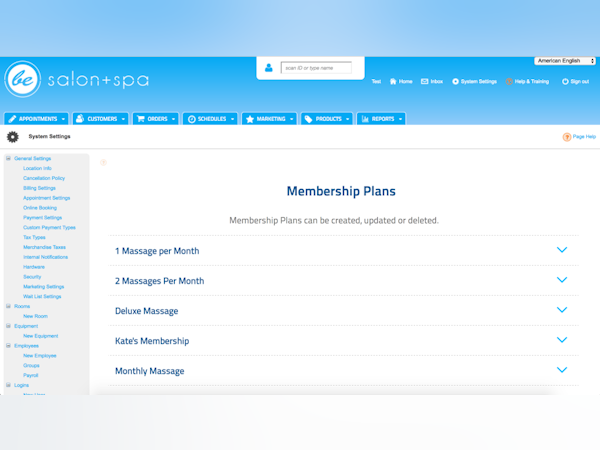Click the Test link in header
The height and width of the screenshot is (450, 600).
click(x=376, y=82)
